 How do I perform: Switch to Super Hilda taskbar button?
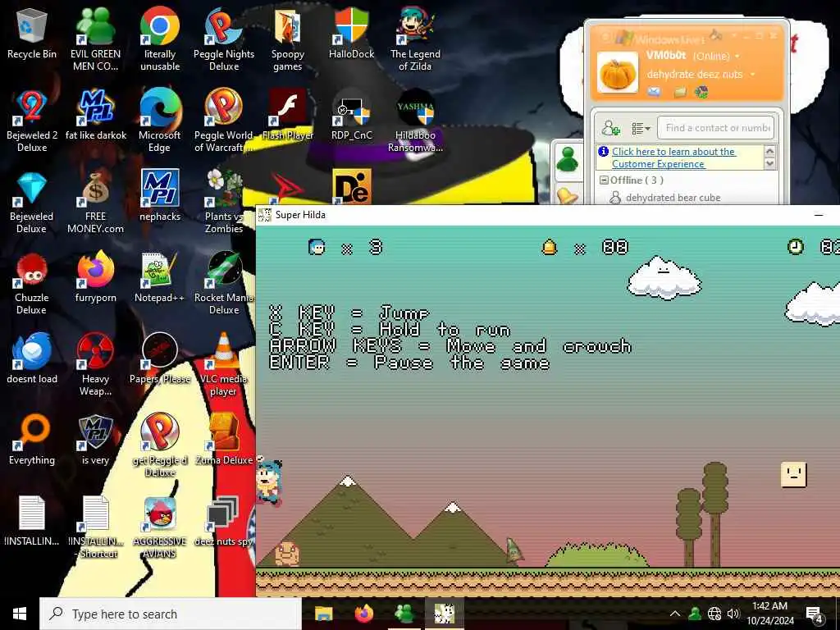point(444,614)
